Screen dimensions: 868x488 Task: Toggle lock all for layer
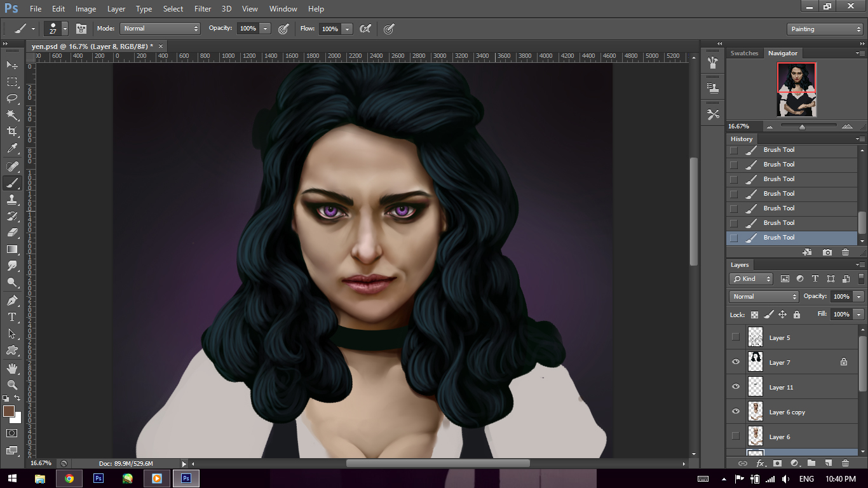pos(796,315)
